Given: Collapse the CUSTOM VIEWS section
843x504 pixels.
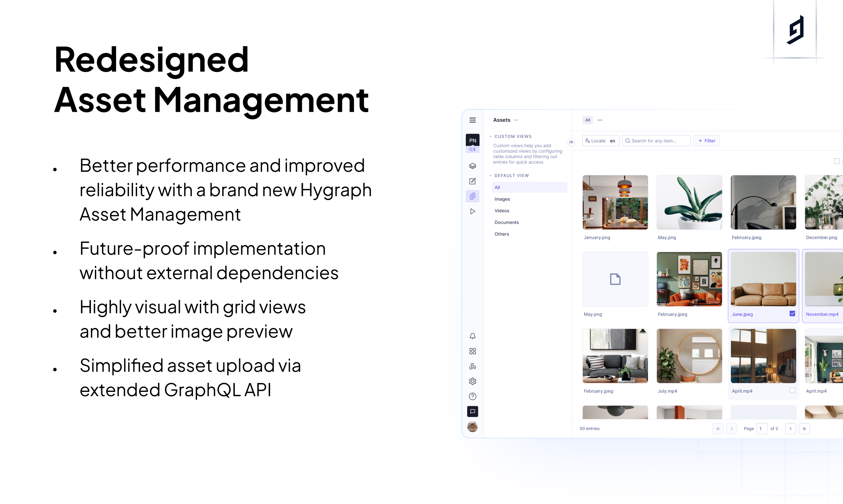Looking at the screenshot, I should pyautogui.click(x=490, y=136).
